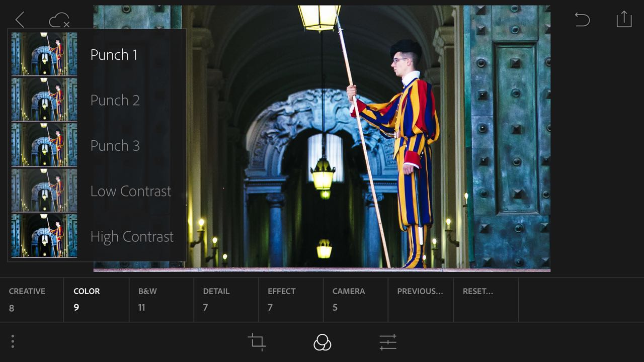644x362 pixels.
Task: Open the adjustments sliders icon
Action: tap(388, 342)
